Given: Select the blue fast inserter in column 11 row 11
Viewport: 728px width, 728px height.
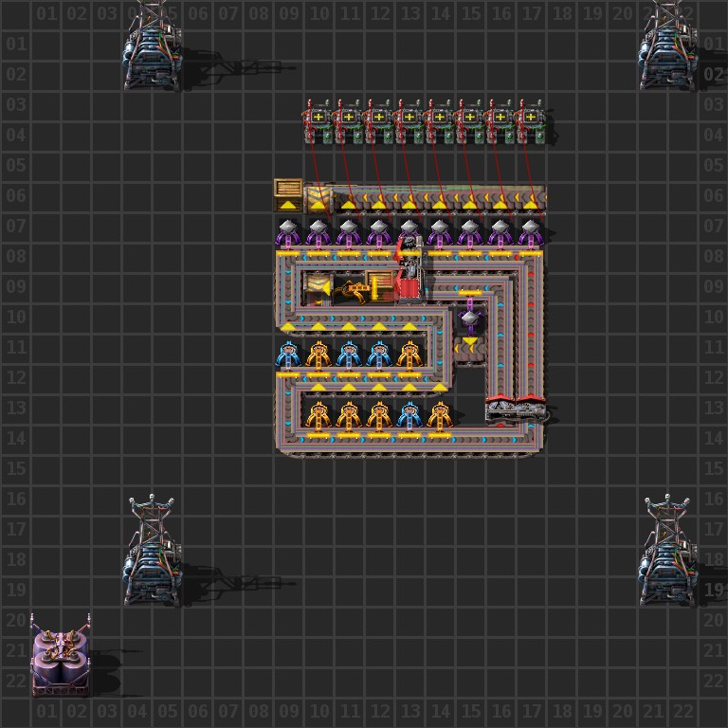Looking at the screenshot, I should tap(348, 355).
